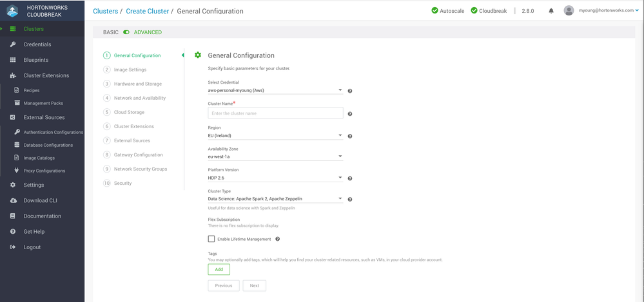Open Credentials in the sidebar
The image size is (644, 302).
[x=37, y=44]
